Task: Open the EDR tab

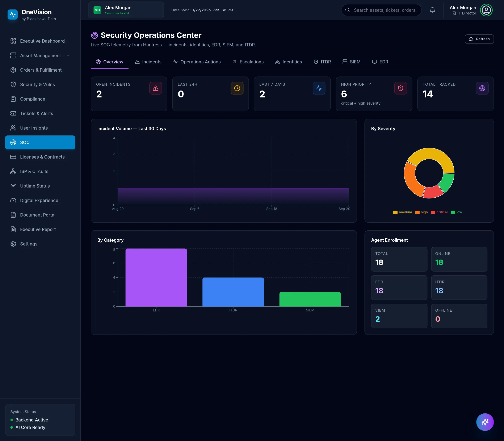Action: (380, 62)
